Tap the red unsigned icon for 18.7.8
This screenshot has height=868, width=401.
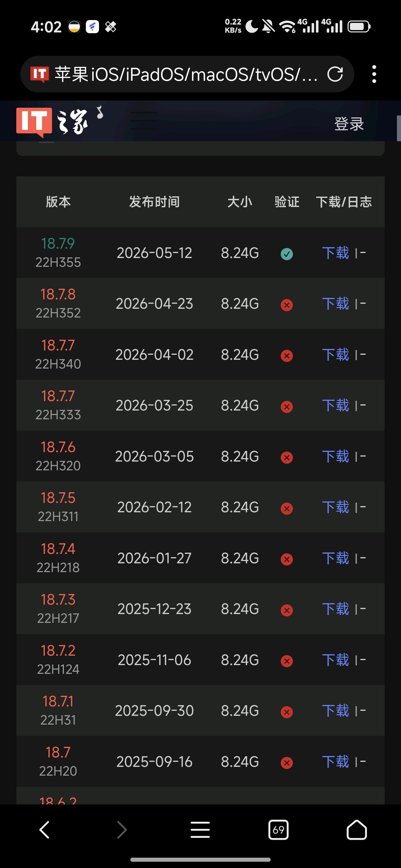coord(287,305)
